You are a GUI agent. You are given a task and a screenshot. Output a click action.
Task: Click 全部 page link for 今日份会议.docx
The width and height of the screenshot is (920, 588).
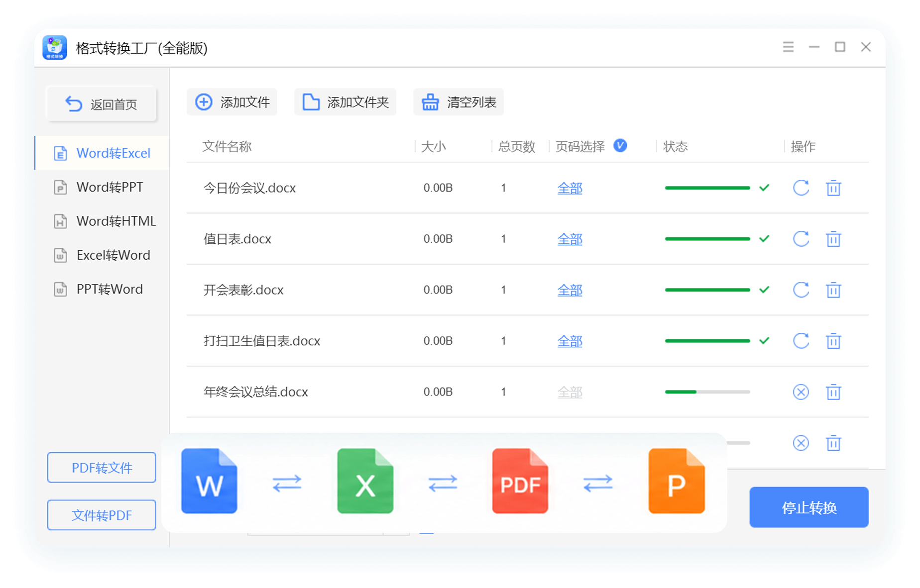[570, 188]
